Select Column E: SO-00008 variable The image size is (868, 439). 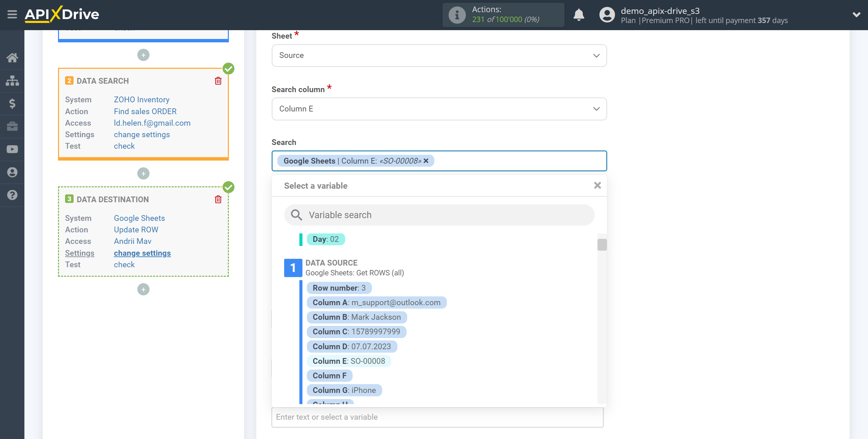click(349, 361)
